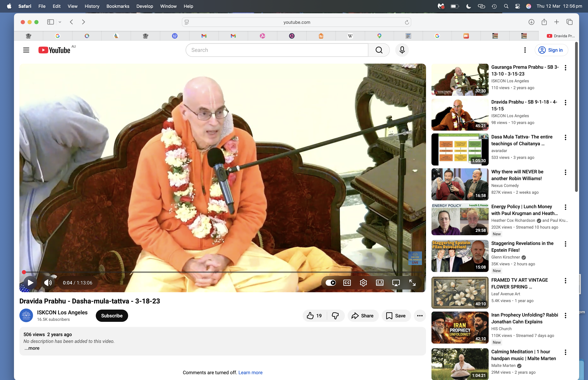Toggle closed captions CC button
Image resolution: width=588 pixels, height=380 pixels.
347,283
